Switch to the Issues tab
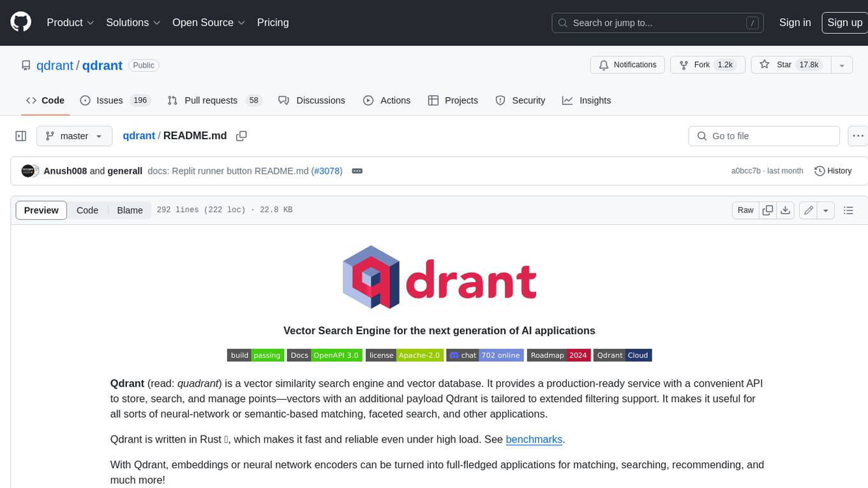This screenshot has width=868, height=488. 115,100
